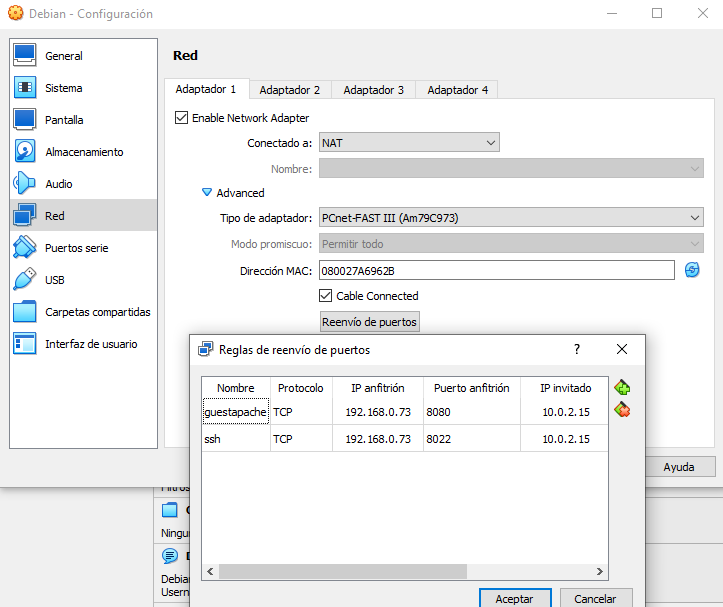The image size is (723, 607).
Task: Close the port forwarding rules dialog
Action: pos(622,349)
